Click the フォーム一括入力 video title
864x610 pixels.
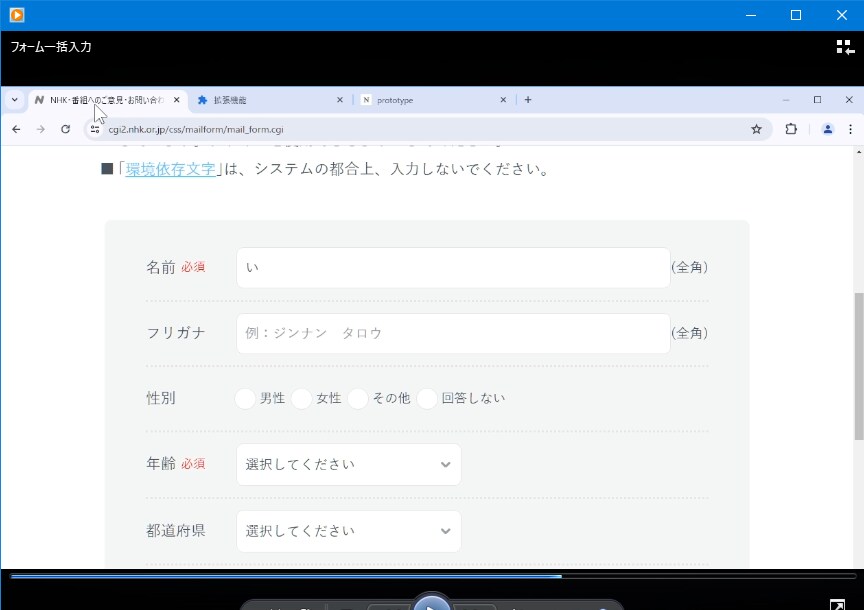click(x=51, y=47)
